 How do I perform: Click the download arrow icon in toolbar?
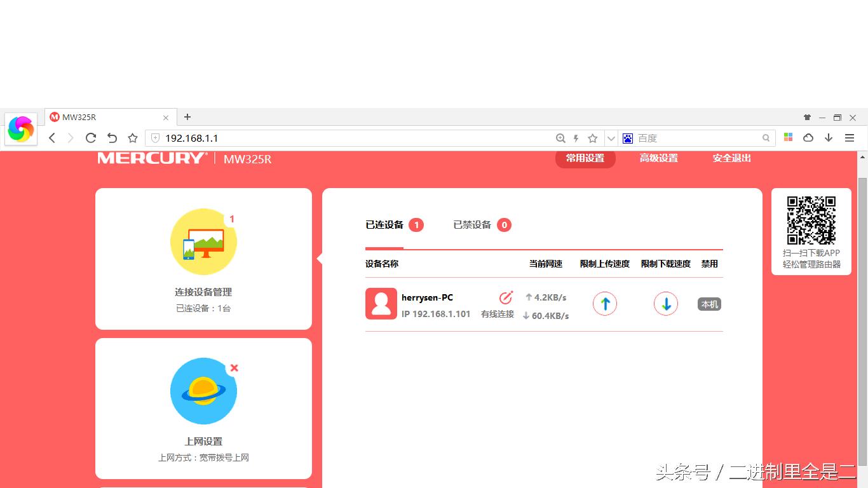point(829,138)
